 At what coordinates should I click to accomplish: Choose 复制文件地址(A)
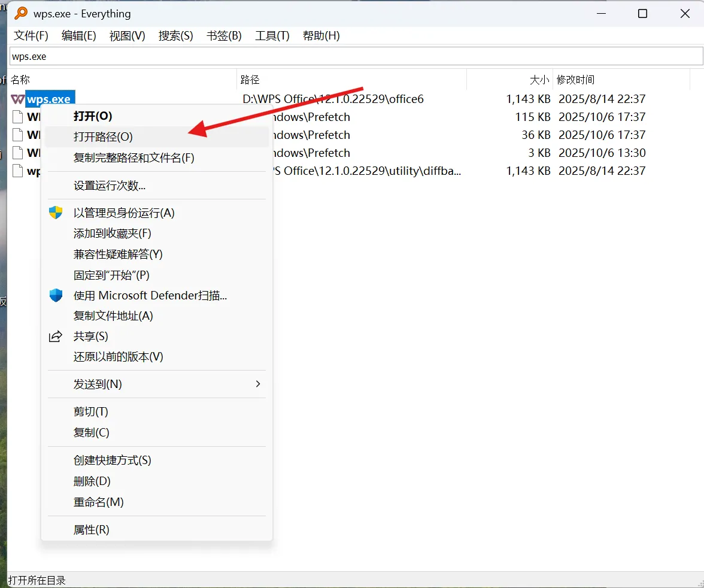157,316
